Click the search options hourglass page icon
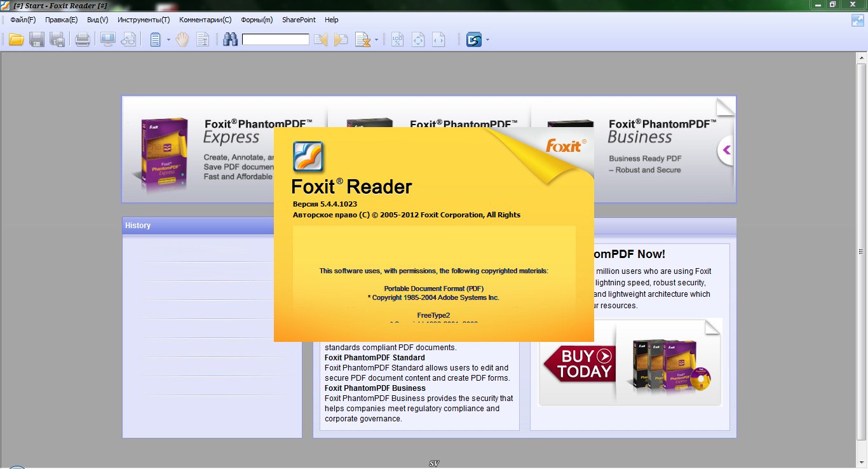The width and height of the screenshot is (868, 469). pyautogui.click(x=363, y=40)
